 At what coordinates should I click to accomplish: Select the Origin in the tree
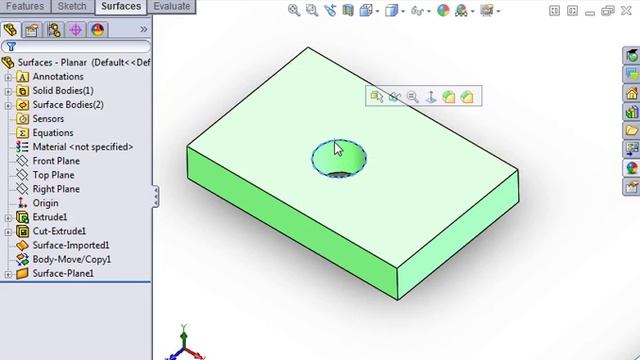[x=45, y=203]
